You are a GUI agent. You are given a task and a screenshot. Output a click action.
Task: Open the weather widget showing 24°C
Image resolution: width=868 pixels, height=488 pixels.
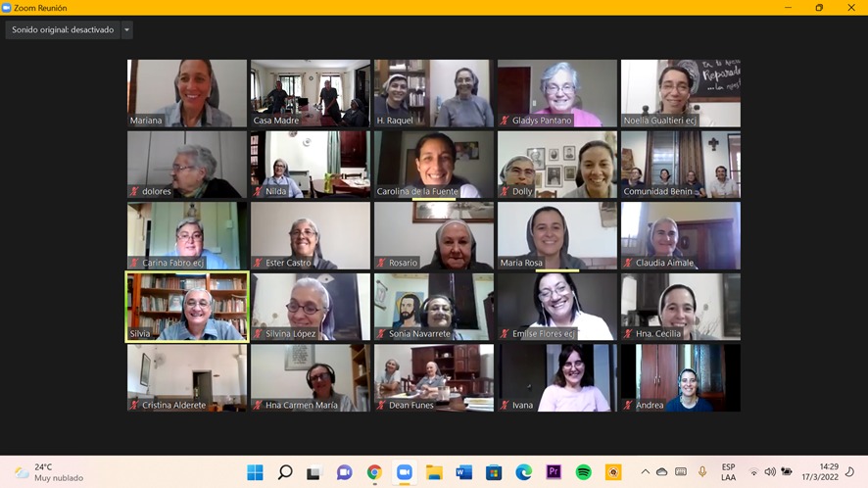49,472
